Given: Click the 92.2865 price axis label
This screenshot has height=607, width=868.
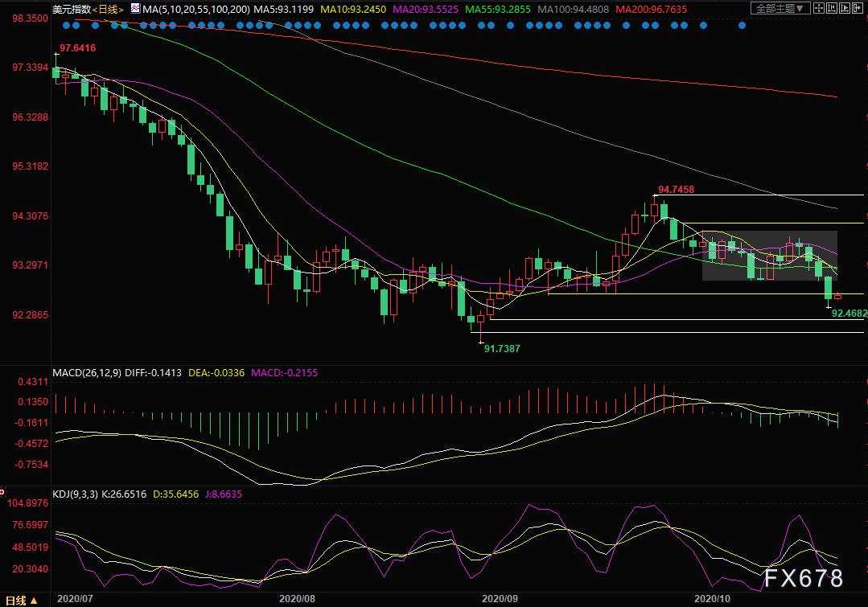Looking at the screenshot, I should (31, 315).
